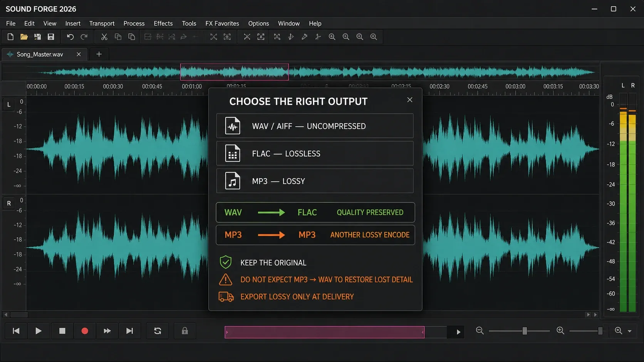This screenshot has height=362, width=644.
Task: Close the Choose the Right Output dialog
Action: click(410, 100)
